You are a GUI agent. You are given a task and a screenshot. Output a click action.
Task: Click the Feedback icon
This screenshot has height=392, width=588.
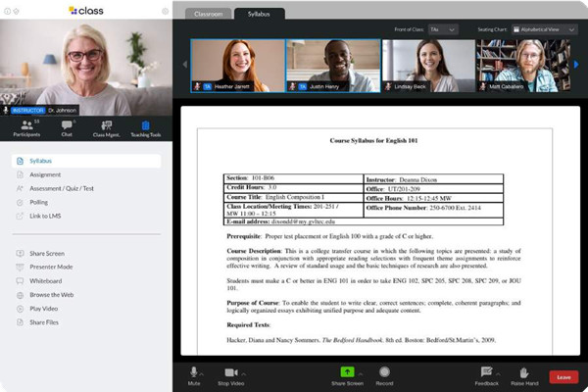pyautogui.click(x=486, y=372)
